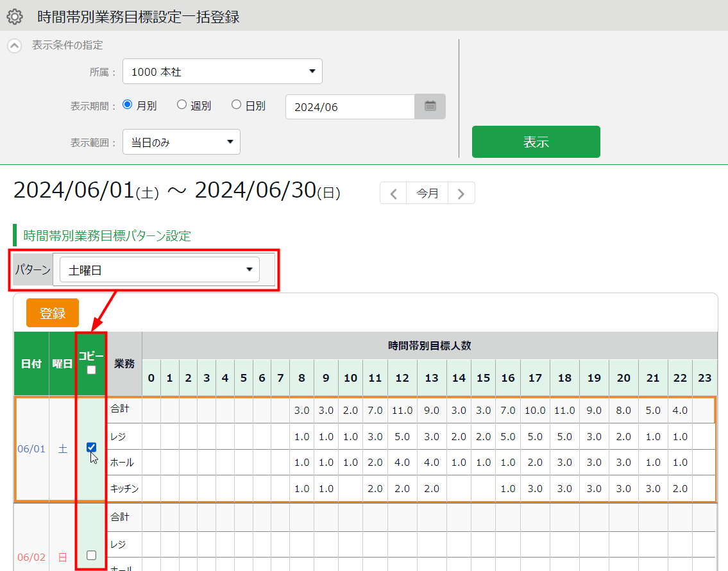Viewport: 728px width, 571px height.
Task: Click the orange 登録 button
Action: 53,313
